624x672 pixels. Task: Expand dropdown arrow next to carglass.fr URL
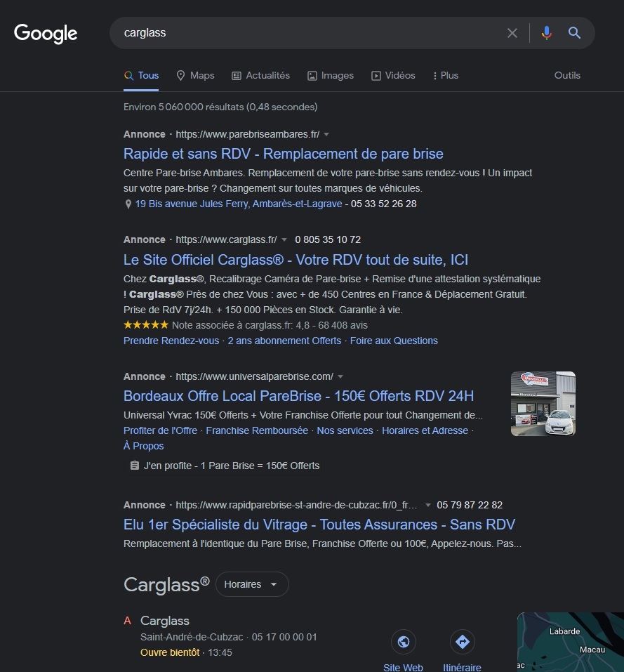click(284, 240)
